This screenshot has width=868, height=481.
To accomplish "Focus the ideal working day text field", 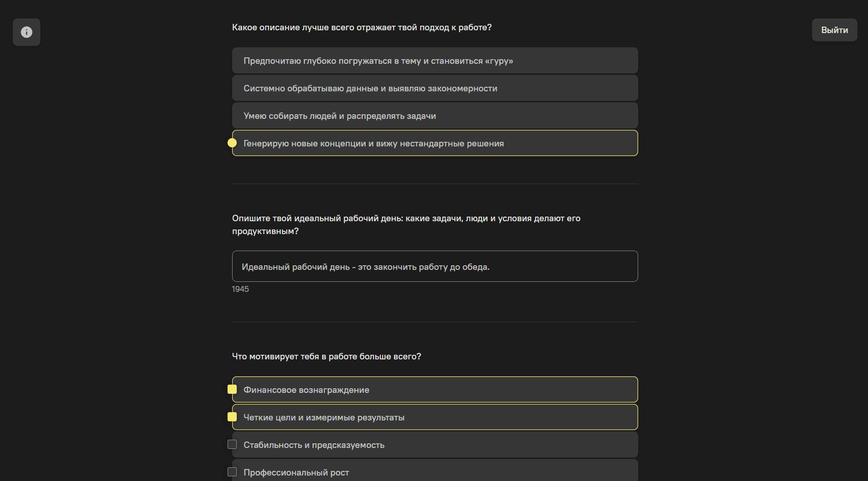I will (434, 267).
